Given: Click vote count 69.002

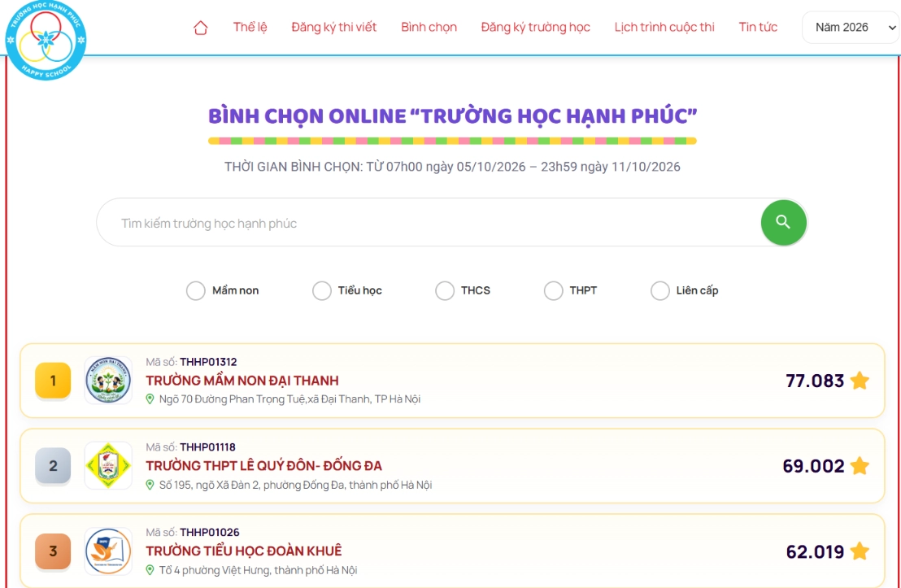Looking at the screenshot, I should [x=814, y=465].
